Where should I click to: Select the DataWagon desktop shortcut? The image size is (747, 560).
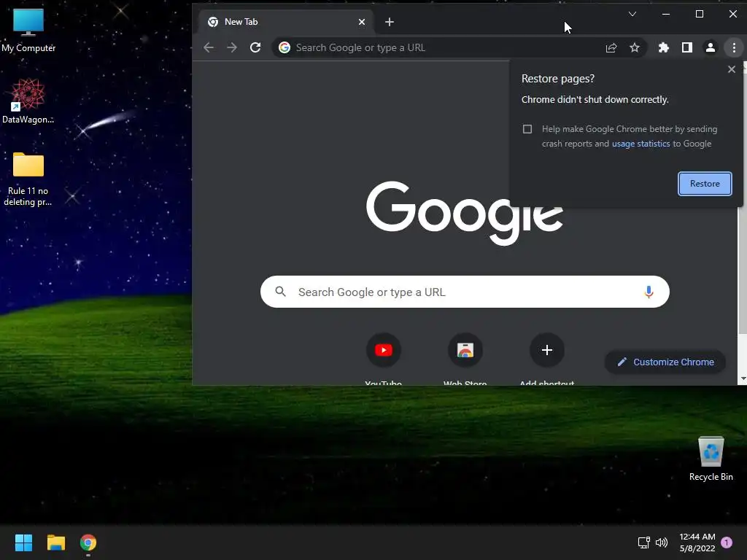[28, 101]
